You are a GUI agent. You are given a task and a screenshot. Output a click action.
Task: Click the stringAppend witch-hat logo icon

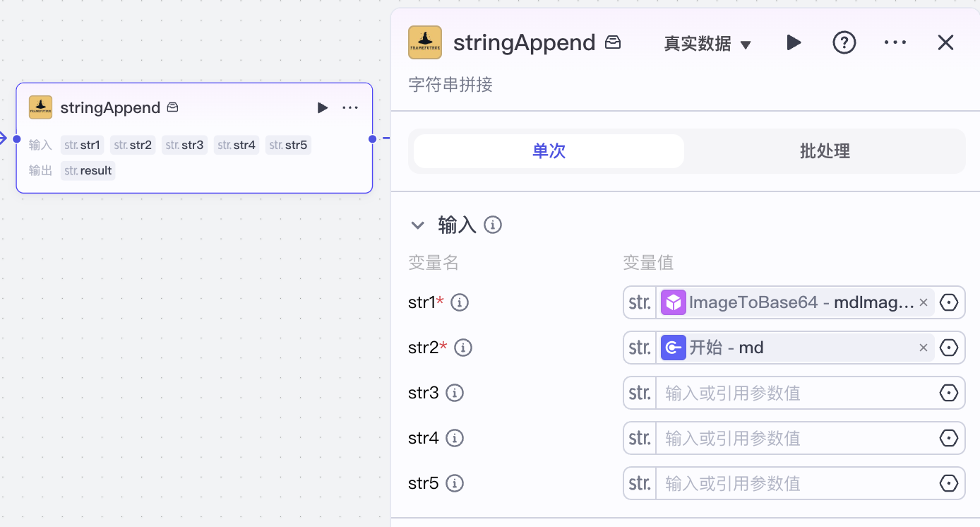pyautogui.click(x=424, y=42)
